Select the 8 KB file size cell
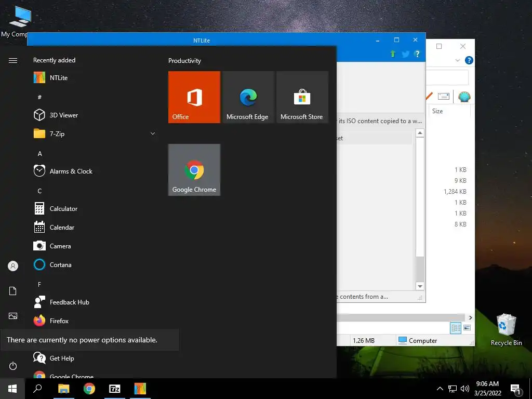 pyautogui.click(x=460, y=224)
